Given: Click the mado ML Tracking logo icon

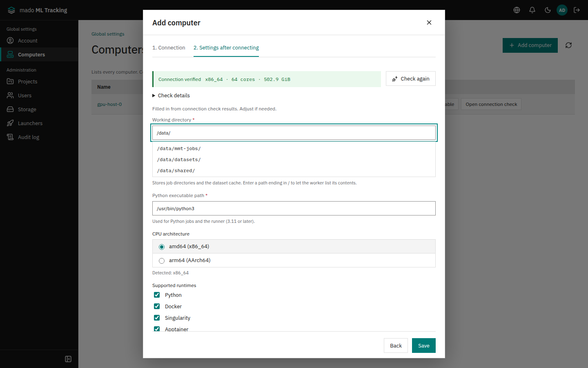Looking at the screenshot, I should pyautogui.click(x=11, y=10).
